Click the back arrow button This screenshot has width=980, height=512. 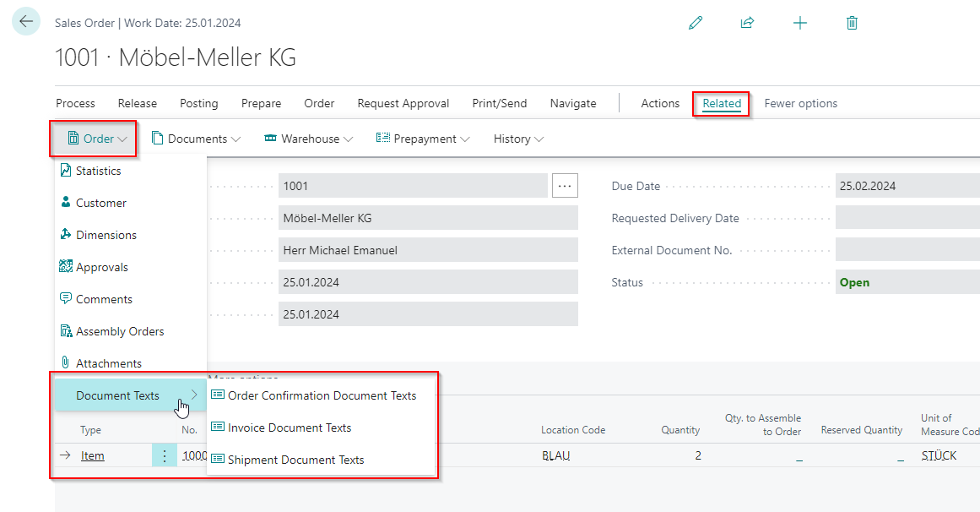coord(26,22)
